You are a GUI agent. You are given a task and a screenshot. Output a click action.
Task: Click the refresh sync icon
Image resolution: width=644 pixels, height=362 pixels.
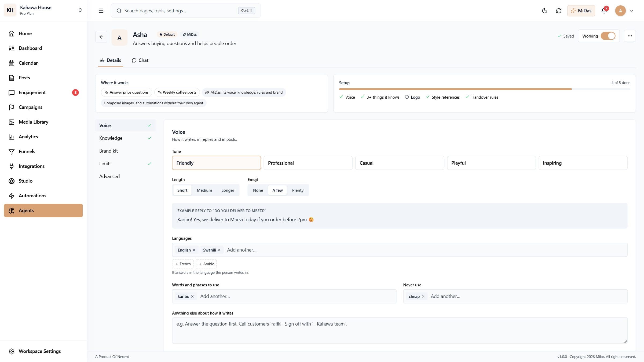(x=559, y=11)
